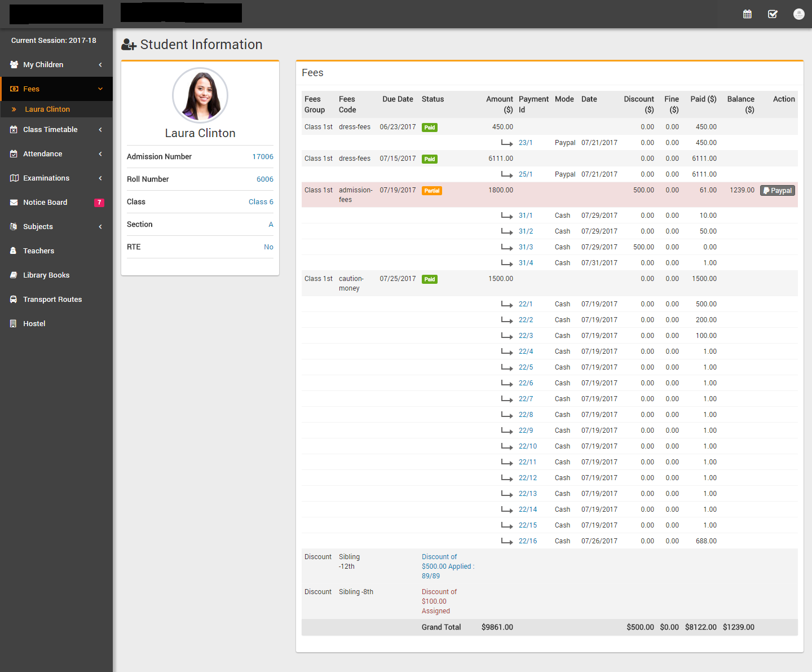Click the Transport Routes bus icon
812x672 pixels.
(x=14, y=300)
